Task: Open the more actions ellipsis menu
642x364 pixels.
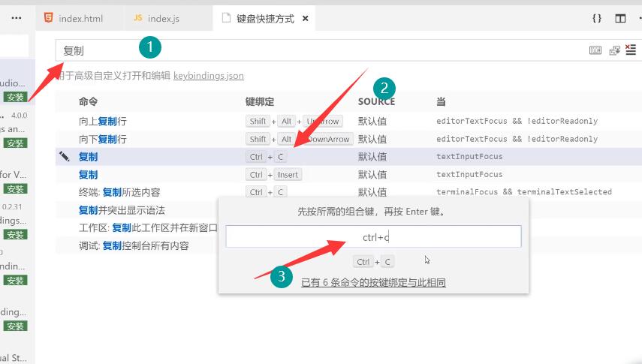Action: click(x=17, y=18)
